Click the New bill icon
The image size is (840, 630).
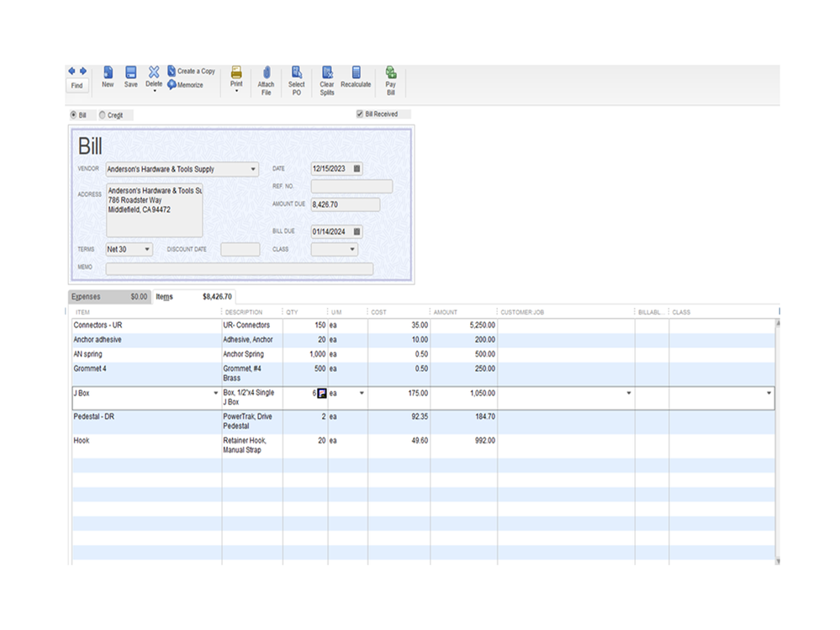[108, 73]
